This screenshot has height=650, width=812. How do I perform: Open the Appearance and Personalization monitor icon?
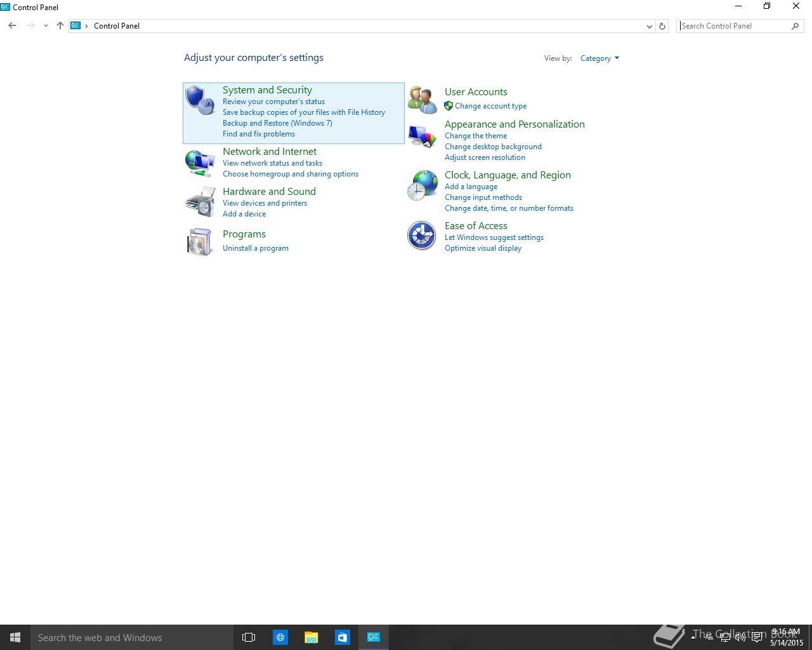pos(422,136)
